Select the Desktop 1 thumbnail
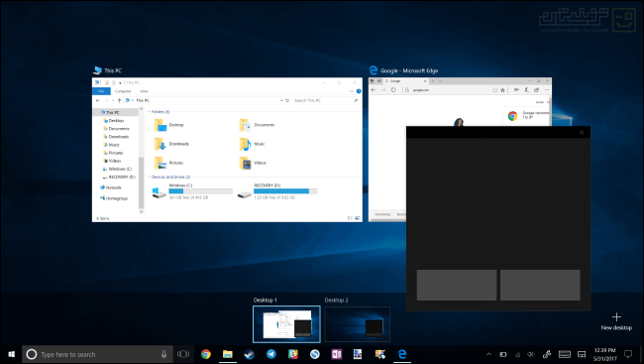This screenshot has height=364, width=644. point(286,324)
